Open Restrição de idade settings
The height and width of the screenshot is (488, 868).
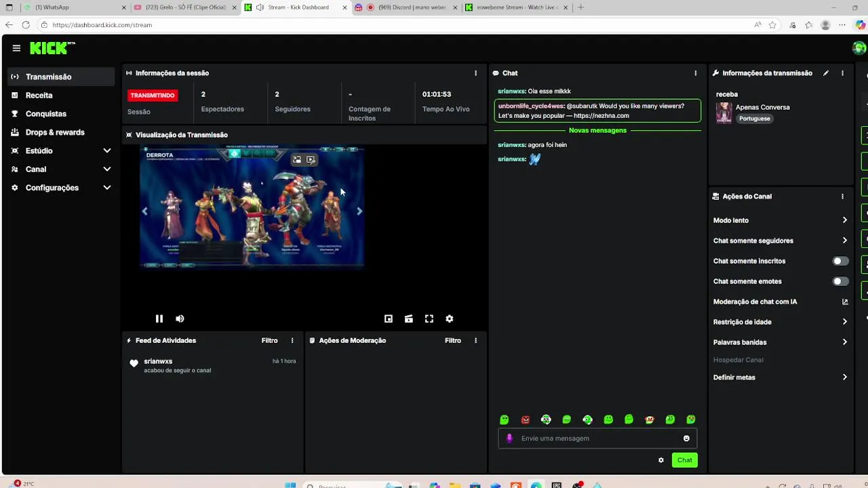pyautogui.click(x=781, y=322)
